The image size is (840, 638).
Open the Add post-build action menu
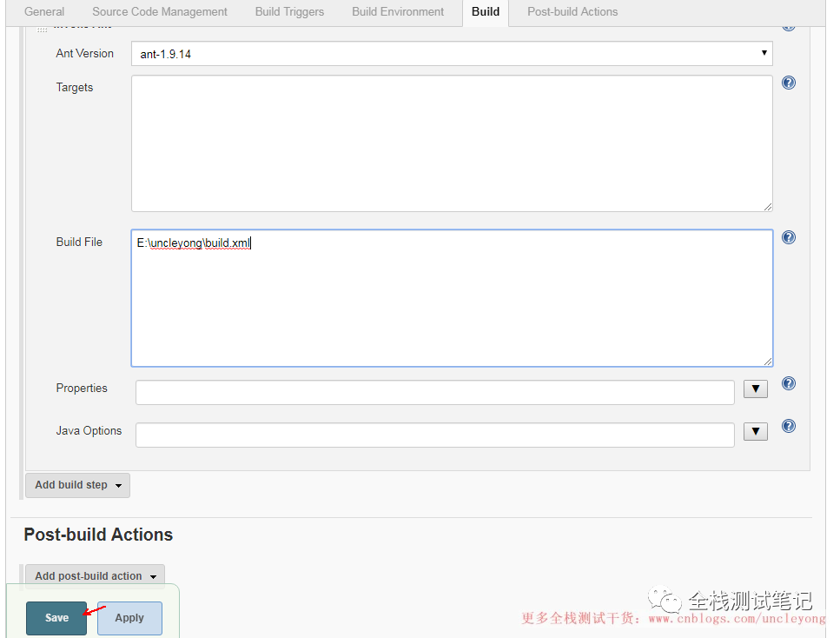click(x=95, y=576)
